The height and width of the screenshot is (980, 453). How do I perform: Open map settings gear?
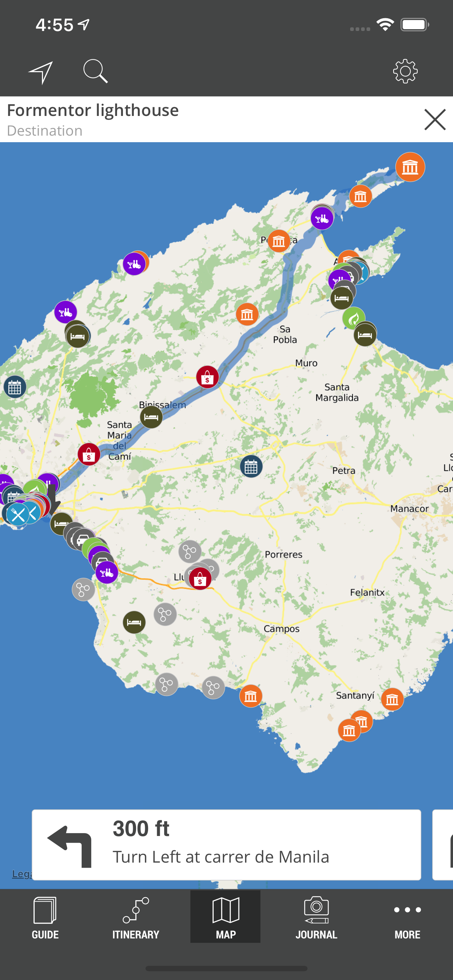(x=405, y=71)
